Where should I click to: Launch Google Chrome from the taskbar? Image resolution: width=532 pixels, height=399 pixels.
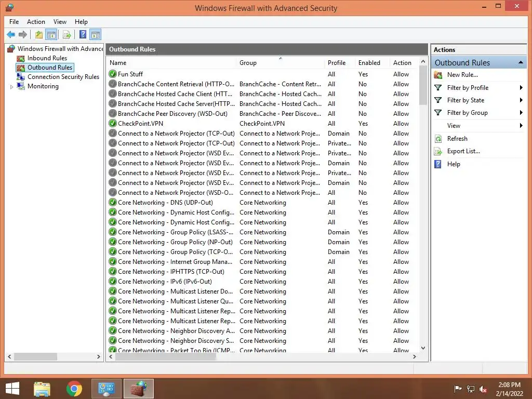[74, 389]
